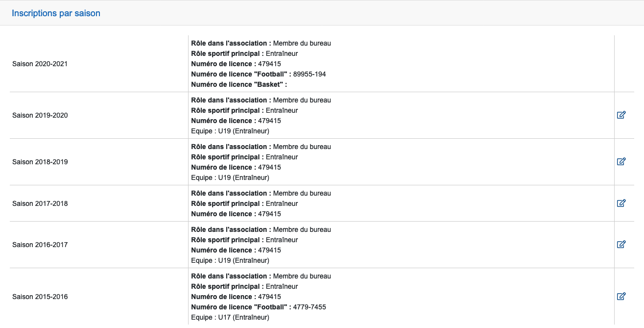Edit the Saison 2019-2020 inscription

pyautogui.click(x=621, y=115)
